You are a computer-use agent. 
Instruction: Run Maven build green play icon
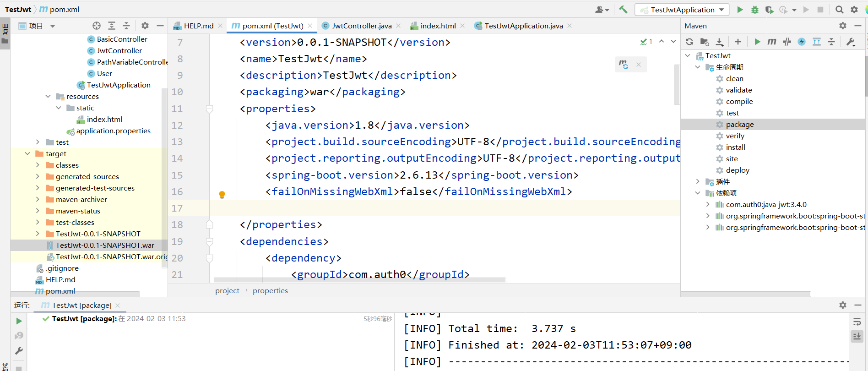click(x=757, y=42)
